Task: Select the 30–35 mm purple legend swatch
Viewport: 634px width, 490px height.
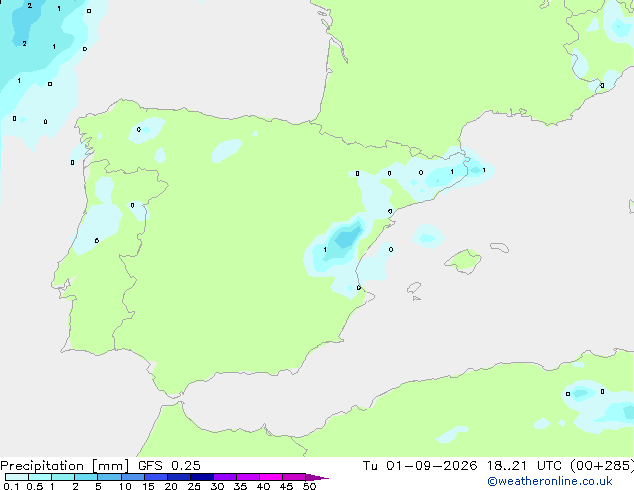Action: click(x=225, y=477)
